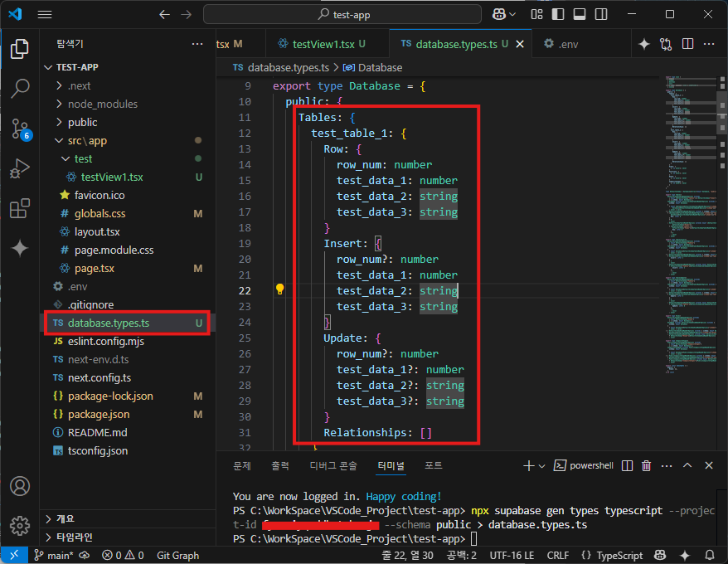Viewport: 728px width, 564px height.
Task: Click notifications bell in status bar
Action: point(710,555)
